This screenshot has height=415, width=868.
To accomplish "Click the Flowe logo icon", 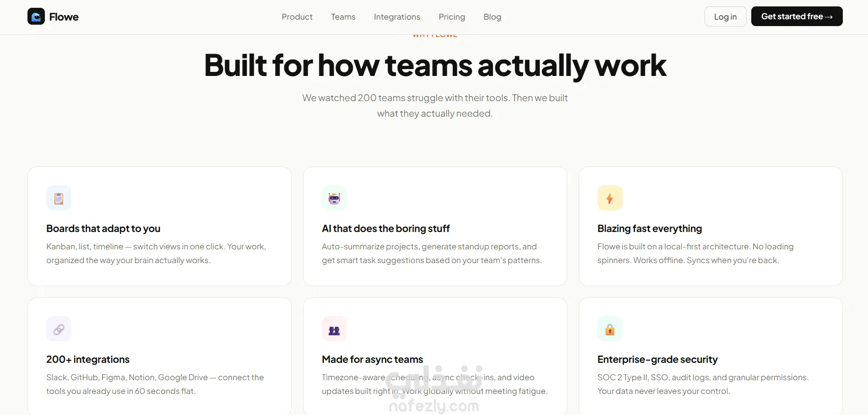I will tap(36, 16).
